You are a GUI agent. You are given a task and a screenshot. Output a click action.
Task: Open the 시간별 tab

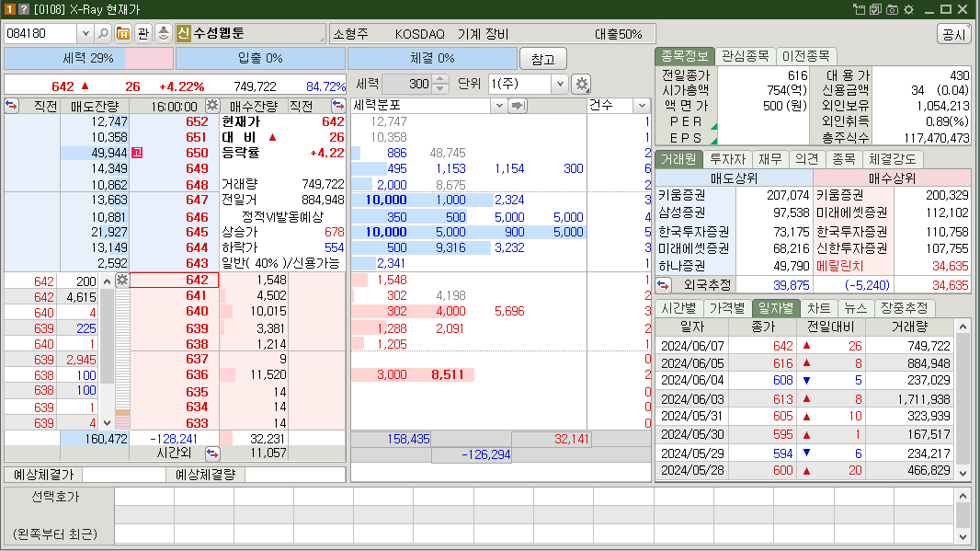pos(678,308)
